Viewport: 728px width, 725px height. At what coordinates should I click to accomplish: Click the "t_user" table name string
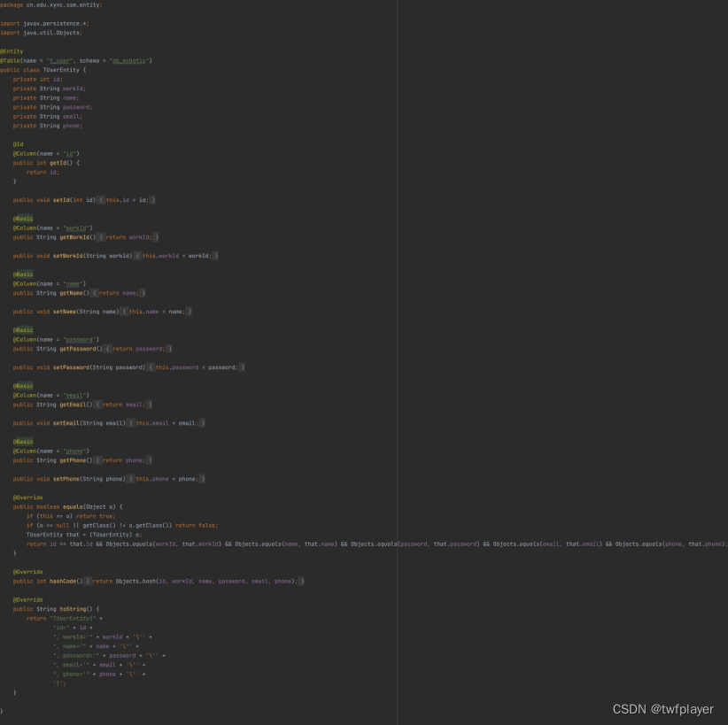point(59,61)
